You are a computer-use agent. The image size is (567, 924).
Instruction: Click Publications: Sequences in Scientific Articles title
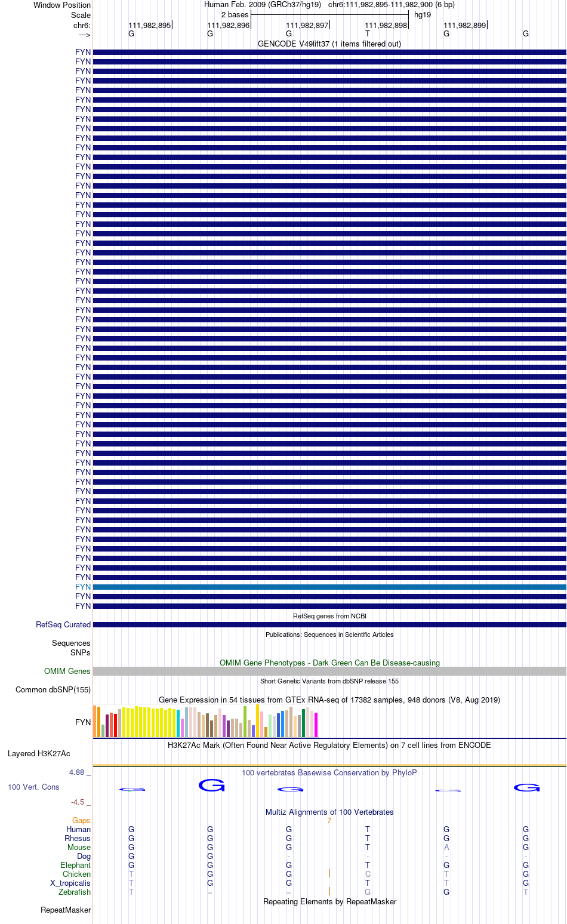click(329, 635)
